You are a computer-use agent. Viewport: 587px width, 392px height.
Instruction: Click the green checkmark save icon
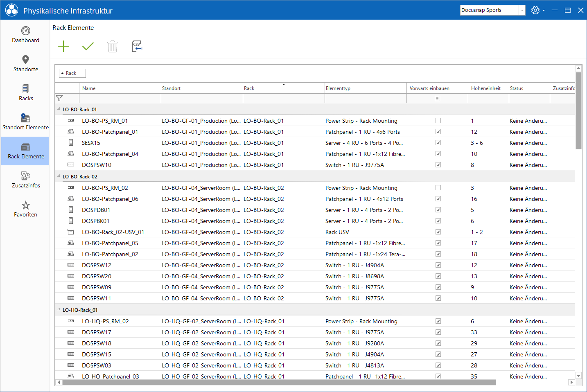88,46
